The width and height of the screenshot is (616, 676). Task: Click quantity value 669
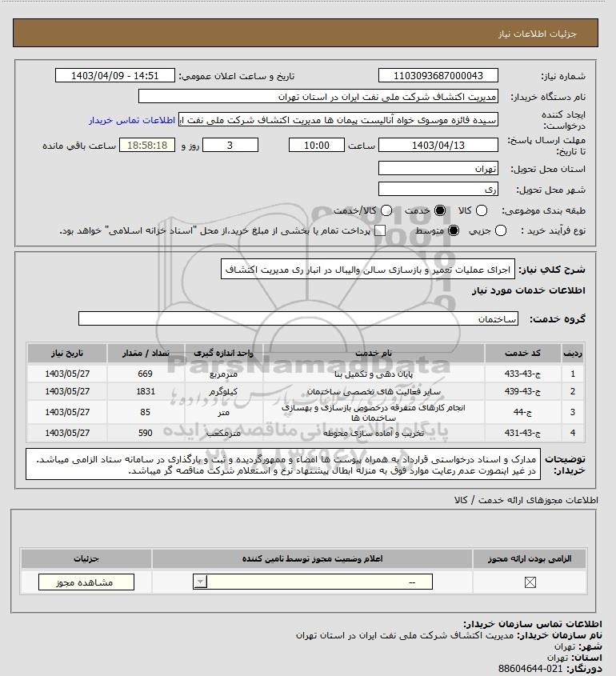tap(146, 374)
